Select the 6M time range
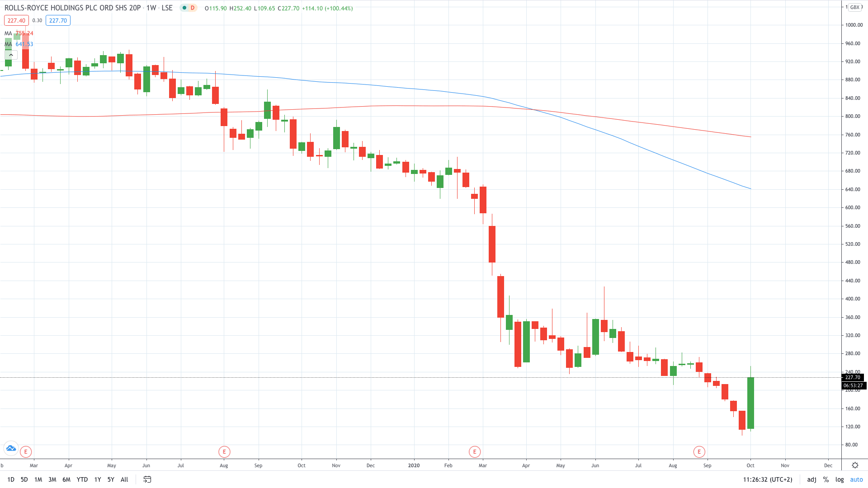 click(x=66, y=479)
